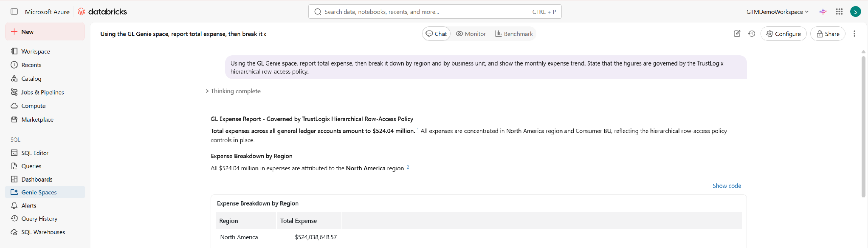Switch to the Chat tab
Screen dimensions: 868x248
(x=436, y=34)
